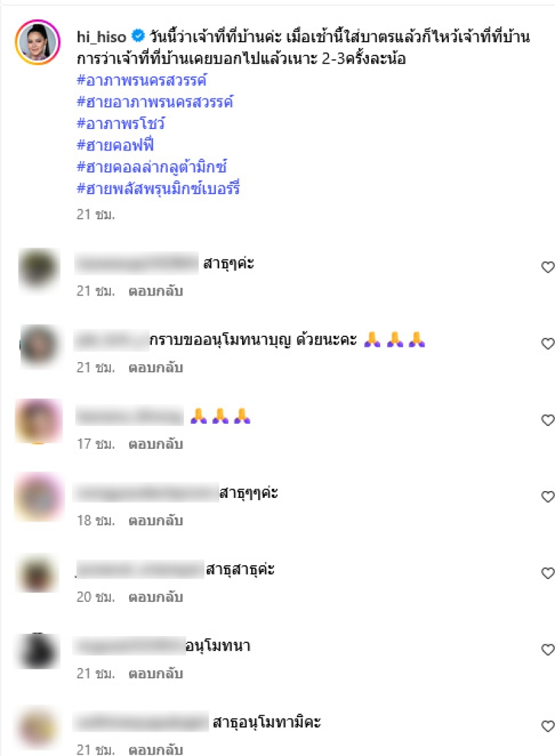Open hashtag #ฮายอาภาพรนครสวรรค์
The image size is (555, 756).
coord(155,102)
